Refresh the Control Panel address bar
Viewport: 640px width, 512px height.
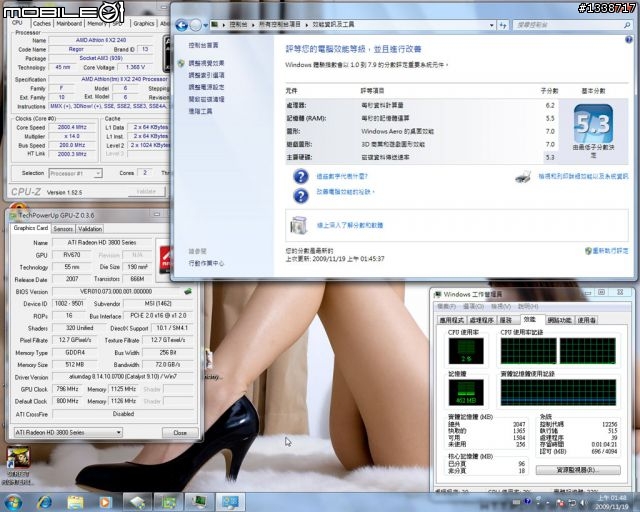(503, 25)
